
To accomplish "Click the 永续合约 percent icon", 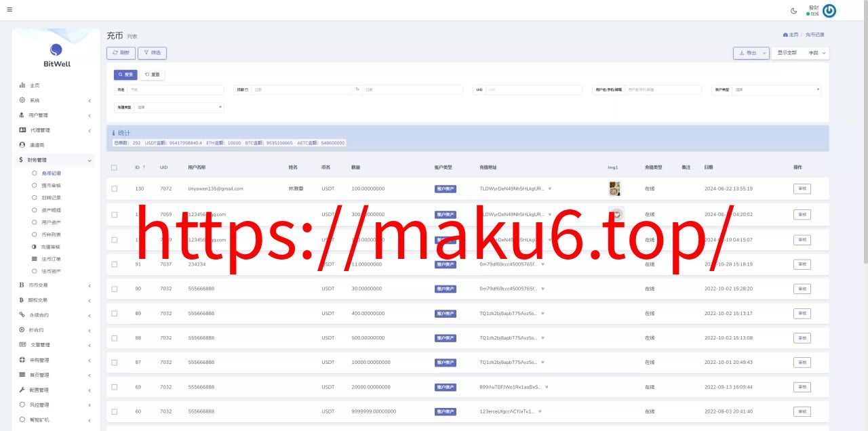I will click(22, 314).
